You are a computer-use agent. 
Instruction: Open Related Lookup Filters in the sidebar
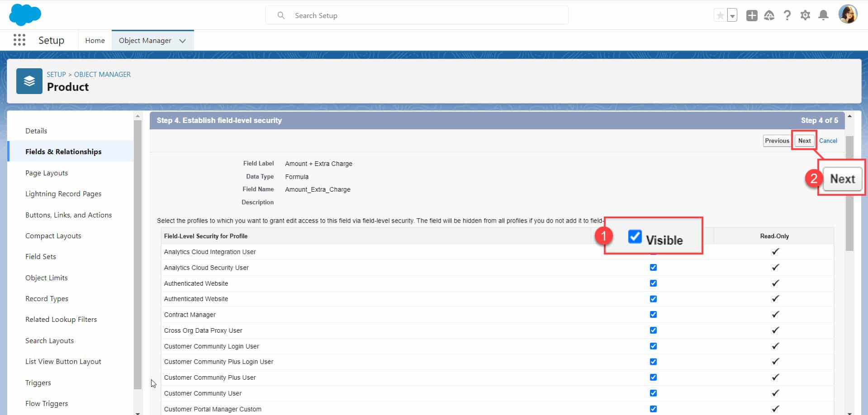pyautogui.click(x=61, y=319)
